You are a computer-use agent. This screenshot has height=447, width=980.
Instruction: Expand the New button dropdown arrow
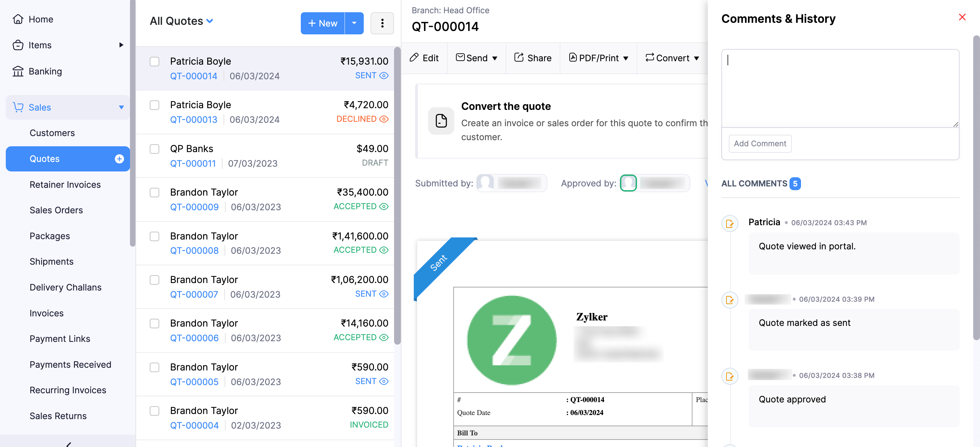(354, 23)
